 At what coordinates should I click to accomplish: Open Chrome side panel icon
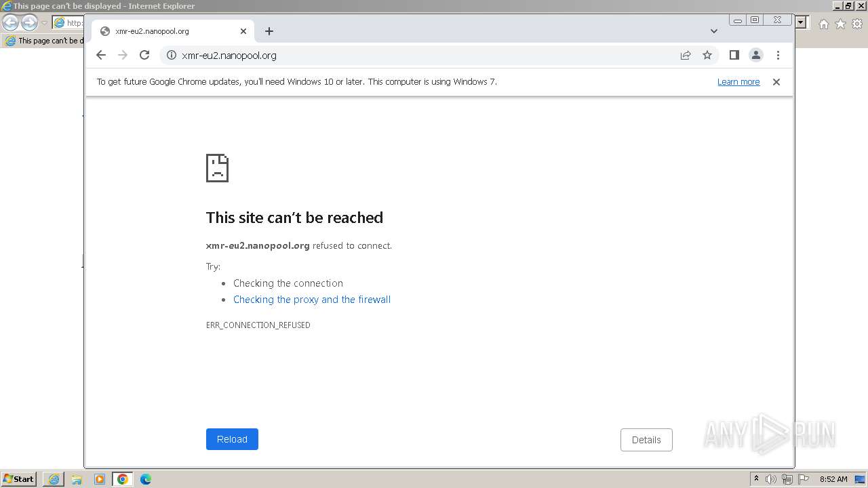734,56
